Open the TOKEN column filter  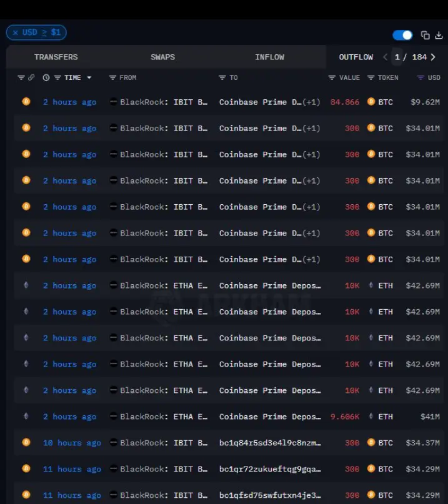click(371, 77)
